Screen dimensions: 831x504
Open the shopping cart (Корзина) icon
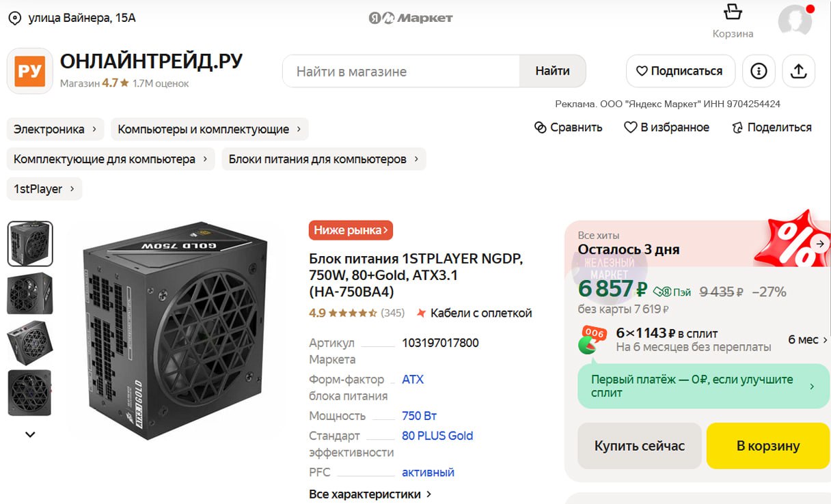(733, 13)
